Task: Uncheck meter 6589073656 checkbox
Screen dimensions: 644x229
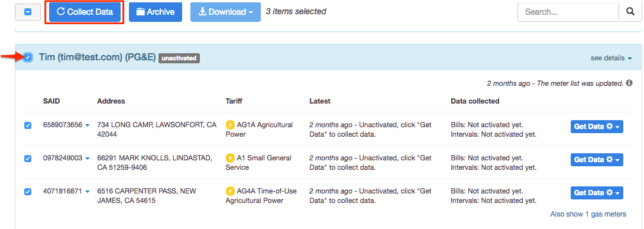Action: tap(28, 126)
